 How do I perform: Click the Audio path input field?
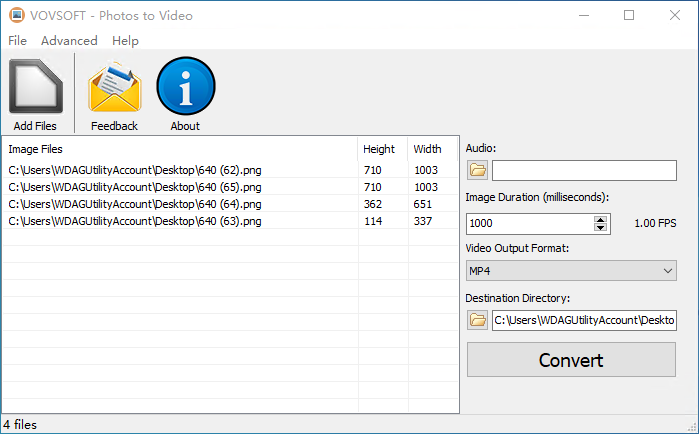tap(584, 170)
